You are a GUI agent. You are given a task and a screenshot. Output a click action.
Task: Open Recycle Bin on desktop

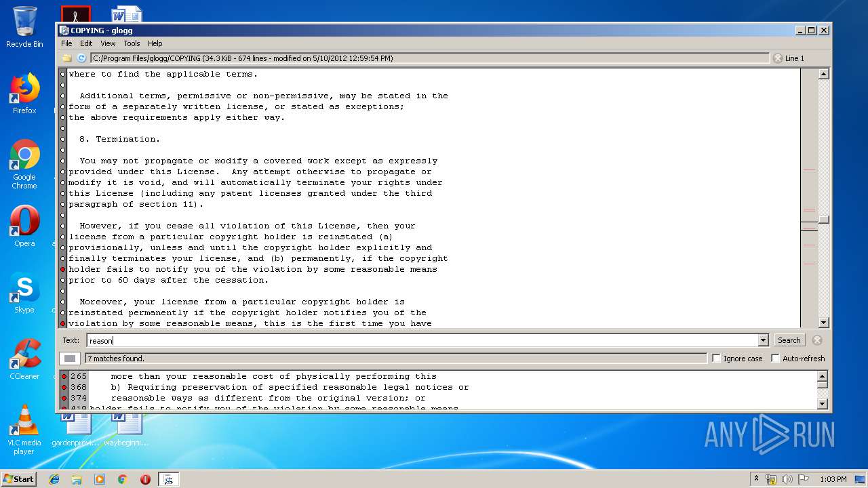click(24, 27)
